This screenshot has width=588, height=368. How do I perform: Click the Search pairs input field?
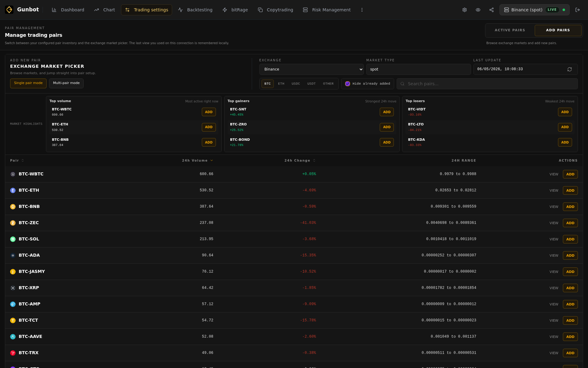click(x=487, y=84)
